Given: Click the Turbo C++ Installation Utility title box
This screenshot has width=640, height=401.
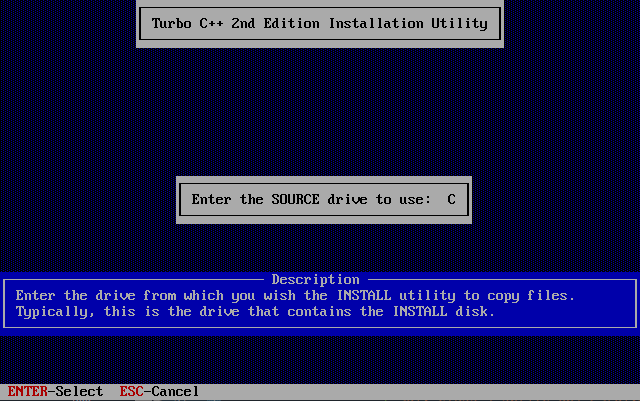Looking at the screenshot, I should (320, 24).
